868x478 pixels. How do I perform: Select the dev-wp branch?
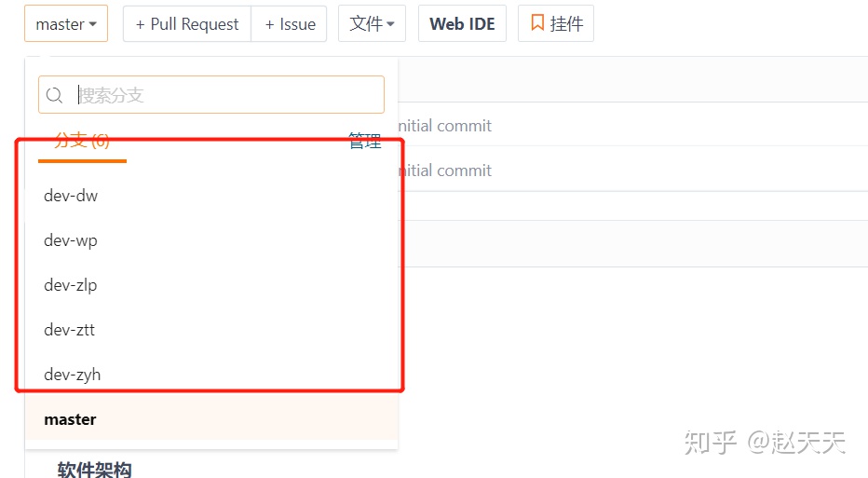(211, 240)
